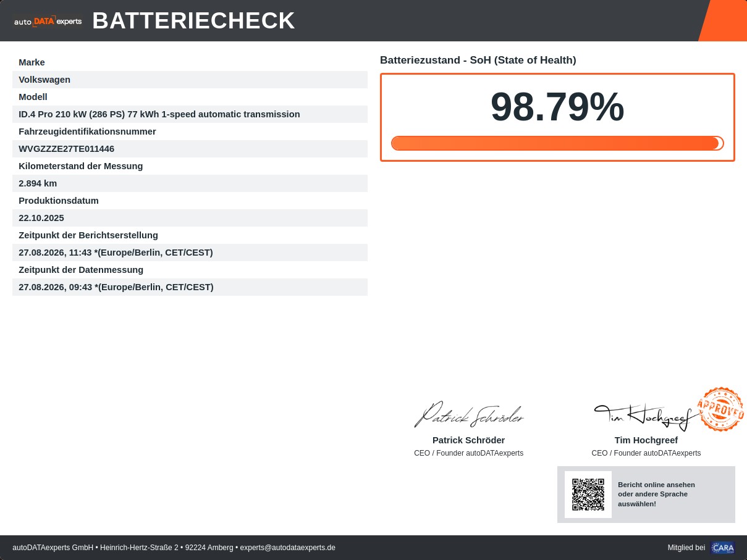Click the name Patrick Schröder
This screenshot has width=747, height=560.
pos(468,440)
